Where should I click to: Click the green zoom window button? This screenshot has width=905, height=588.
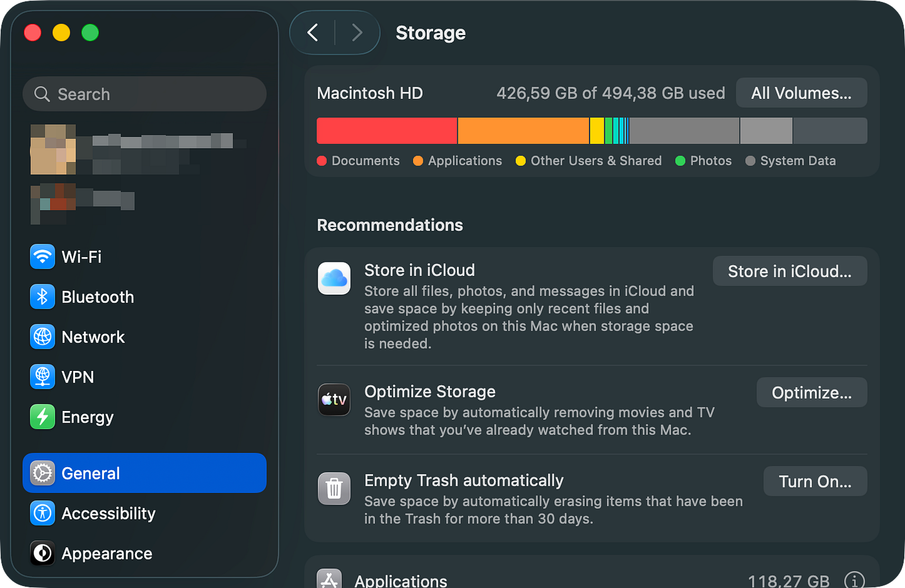(x=90, y=32)
